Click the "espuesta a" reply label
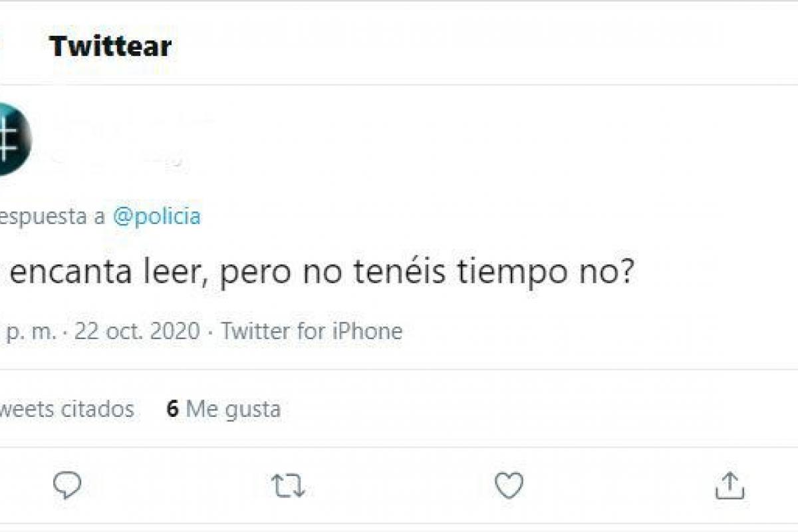The height and width of the screenshot is (532, 798). pyautogui.click(x=52, y=217)
